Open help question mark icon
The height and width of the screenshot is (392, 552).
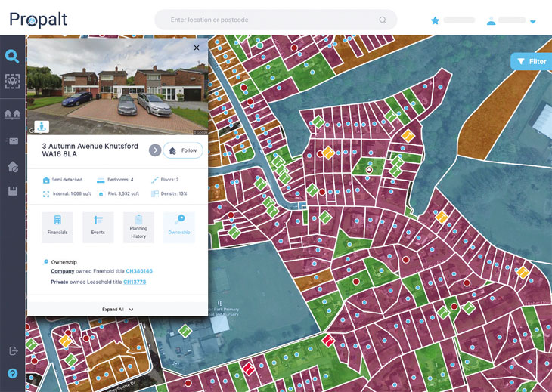tap(12, 373)
